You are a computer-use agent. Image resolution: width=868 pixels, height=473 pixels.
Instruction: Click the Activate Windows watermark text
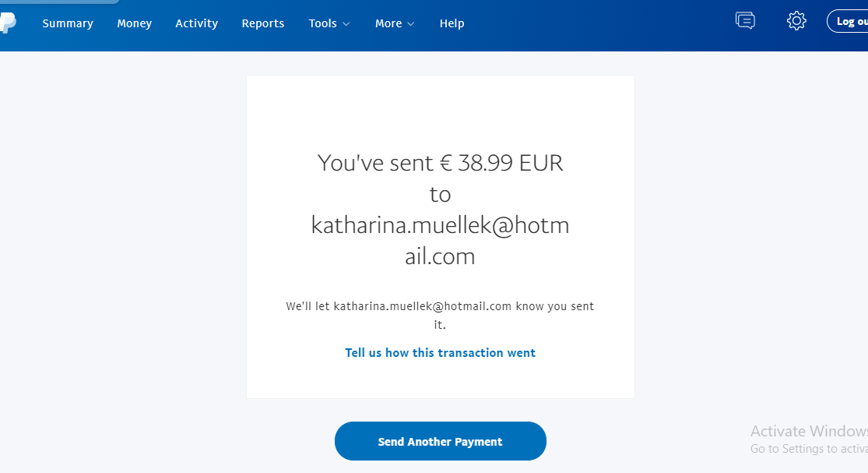pos(809,431)
